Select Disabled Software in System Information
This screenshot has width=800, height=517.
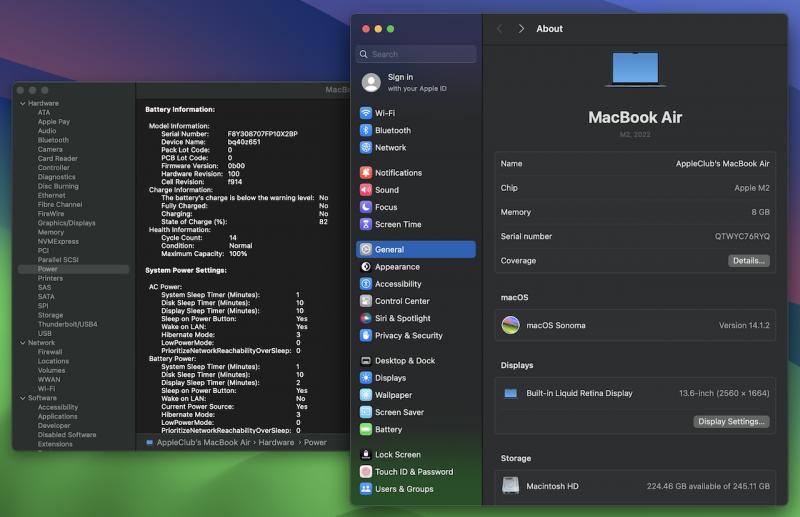[67, 435]
